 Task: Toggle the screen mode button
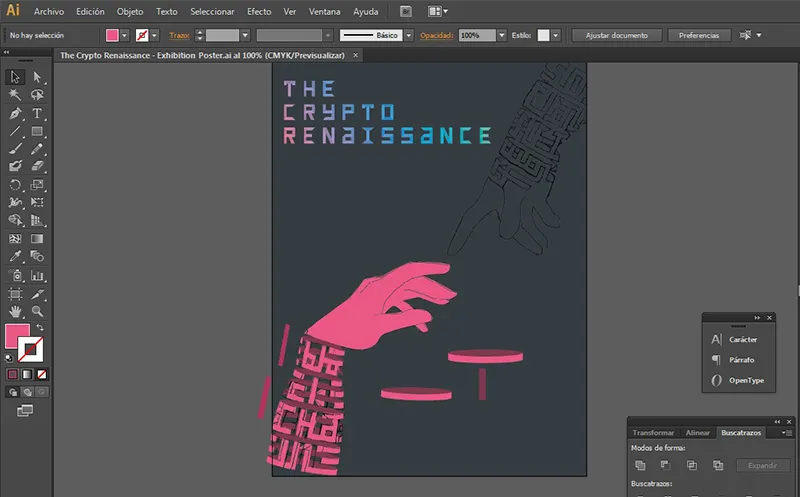point(25,410)
